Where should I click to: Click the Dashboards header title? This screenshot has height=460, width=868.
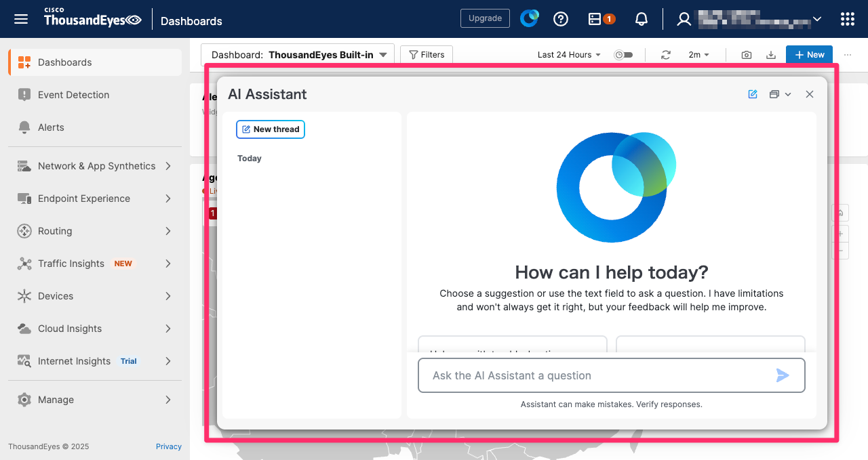tap(191, 21)
